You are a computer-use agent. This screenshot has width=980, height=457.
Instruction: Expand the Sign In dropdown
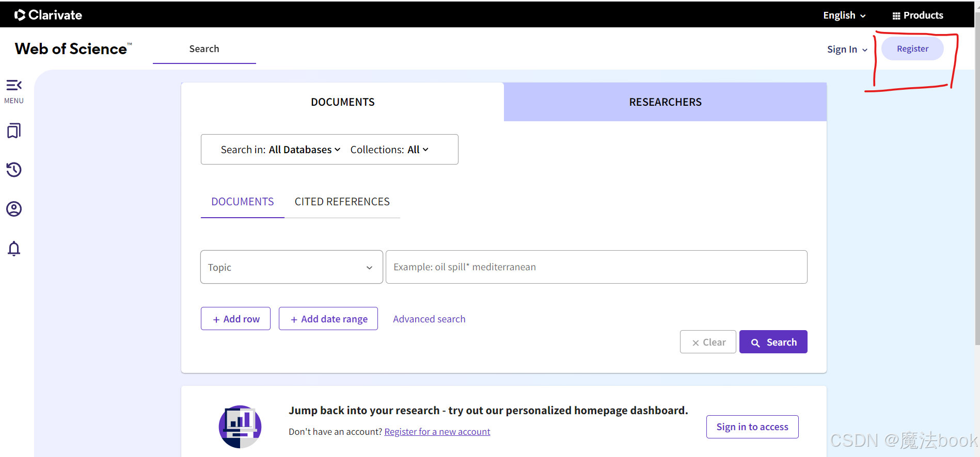pos(847,49)
